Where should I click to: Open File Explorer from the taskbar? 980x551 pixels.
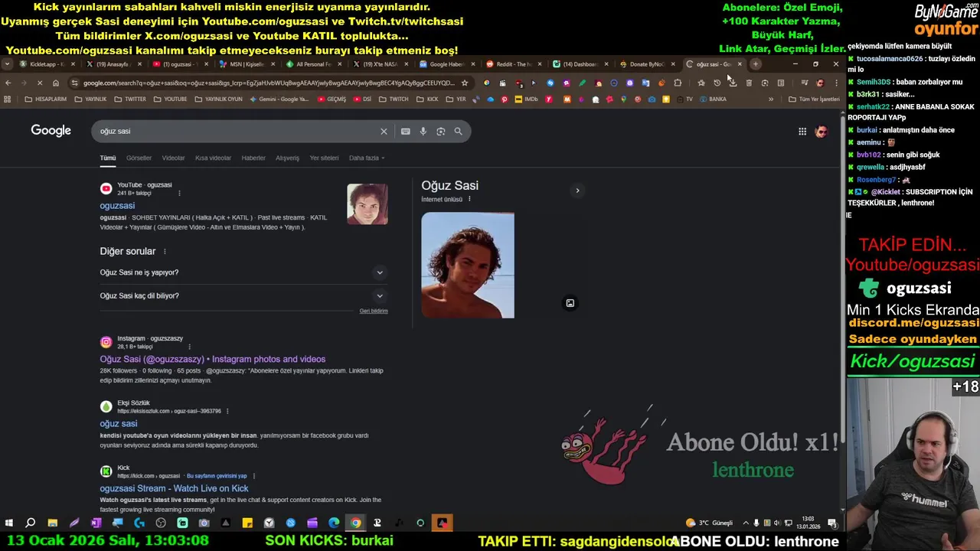click(52, 523)
